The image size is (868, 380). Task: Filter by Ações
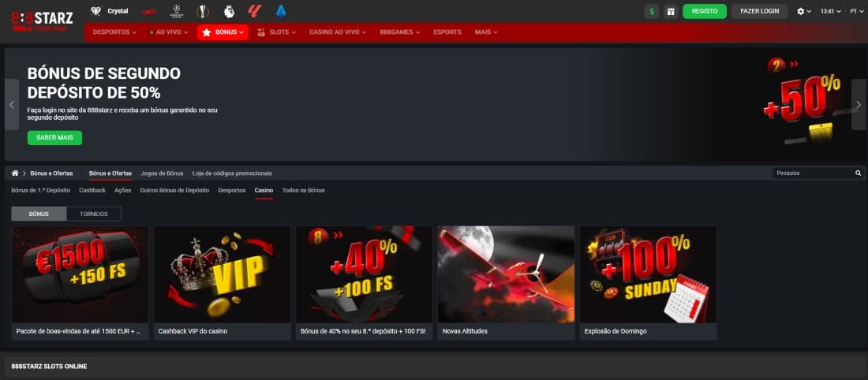(123, 190)
